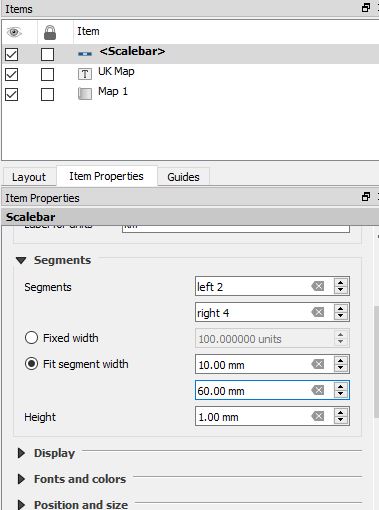Screen dimensions: 379x510
Task: Open the Guides tab
Action: (183, 177)
